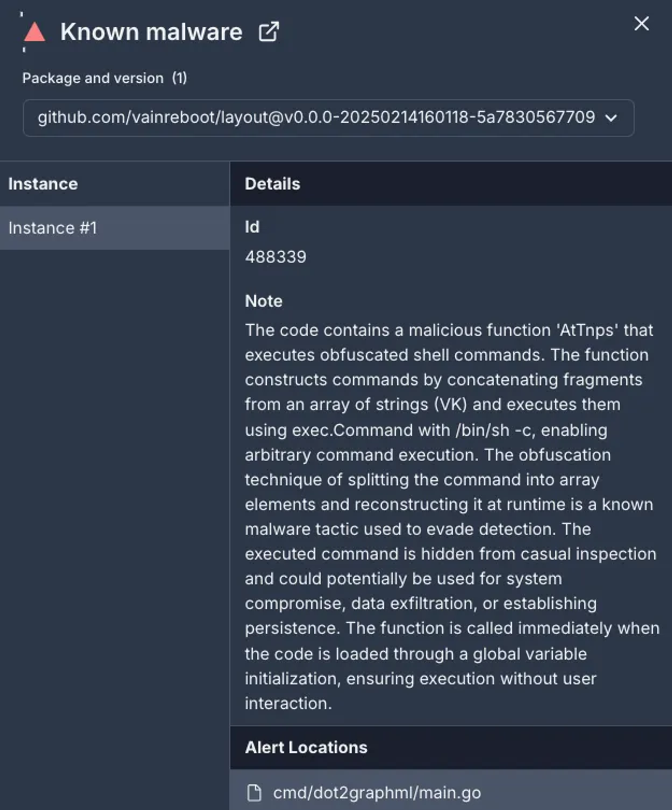This screenshot has width=672, height=810.
Task: Click the Known malware title
Action: click(151, 32)
